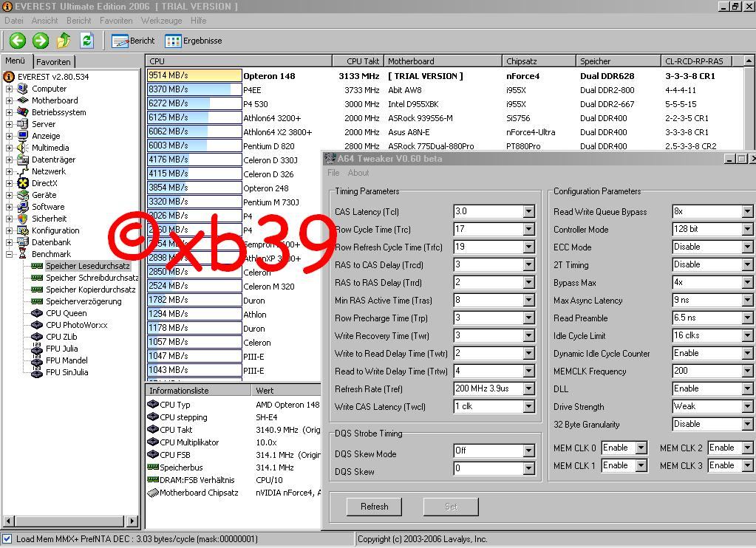This screenshot has height=548, width=756.
Task: Select the Server icon in tree
Action: [23, 124]
